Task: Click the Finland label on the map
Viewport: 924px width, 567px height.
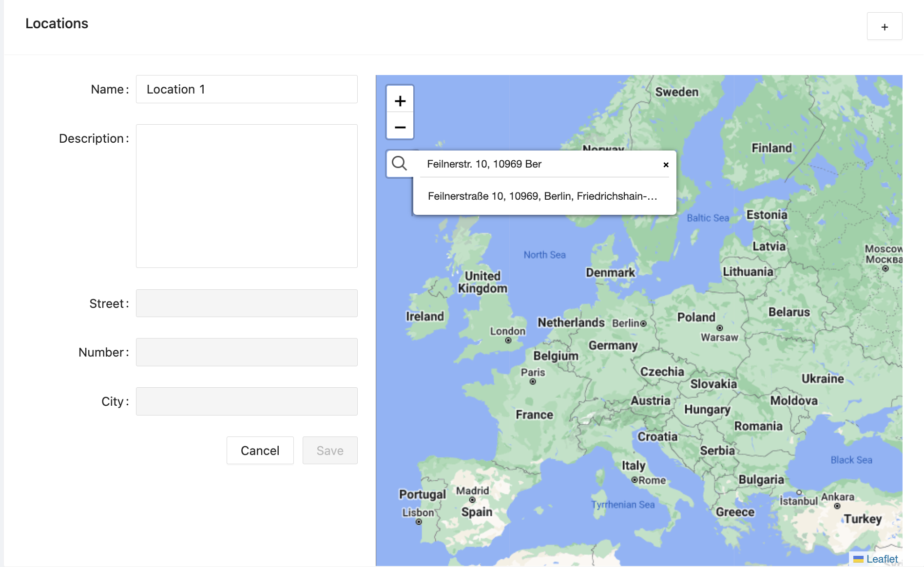Action: [x=771, y=148]
